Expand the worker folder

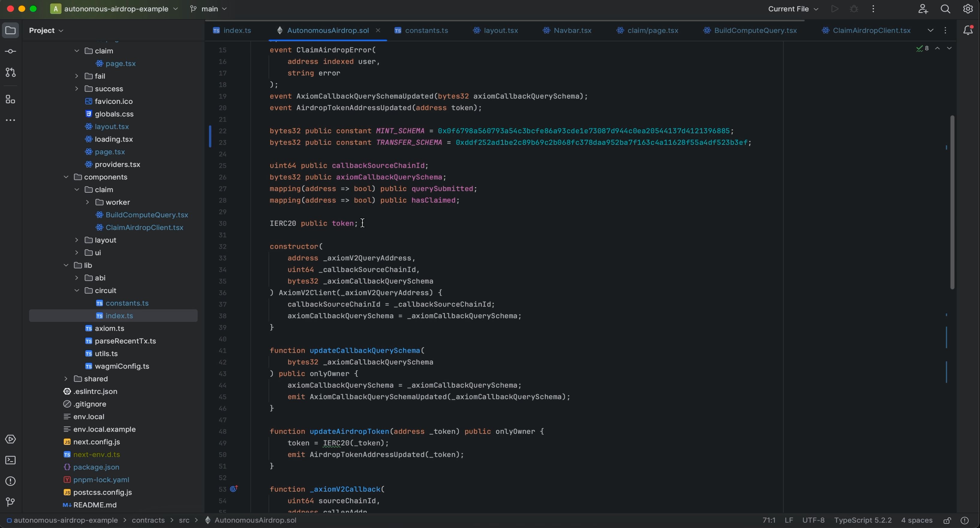coord(87,202)
